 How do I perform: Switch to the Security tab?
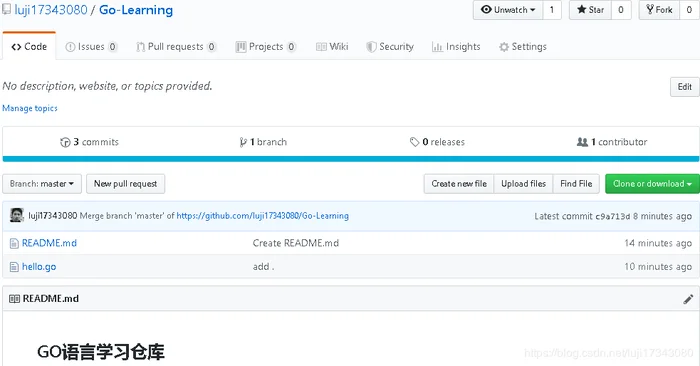click(390, 46)
